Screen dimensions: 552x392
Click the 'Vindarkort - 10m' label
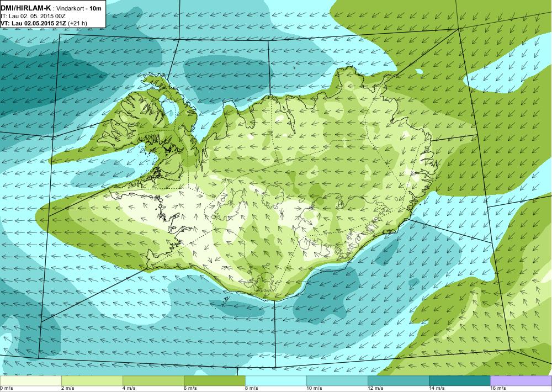click(79, 8)
